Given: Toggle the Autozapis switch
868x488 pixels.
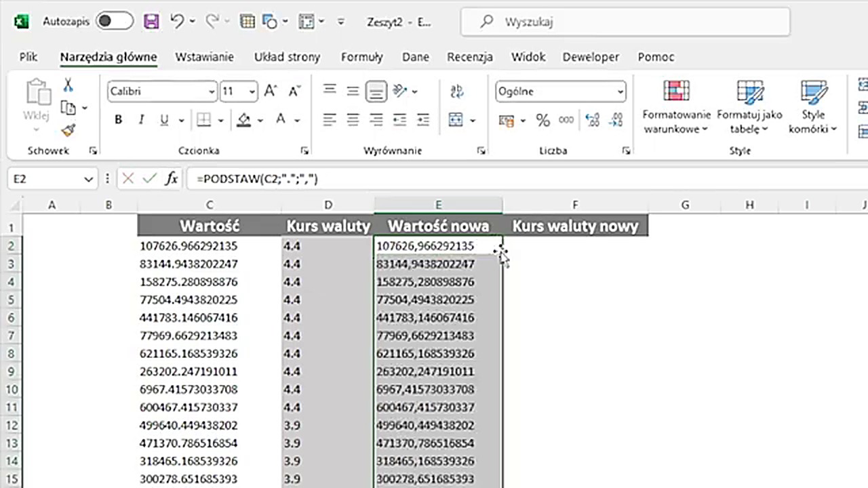Looking at the screenshot, I should pos(114,22).
